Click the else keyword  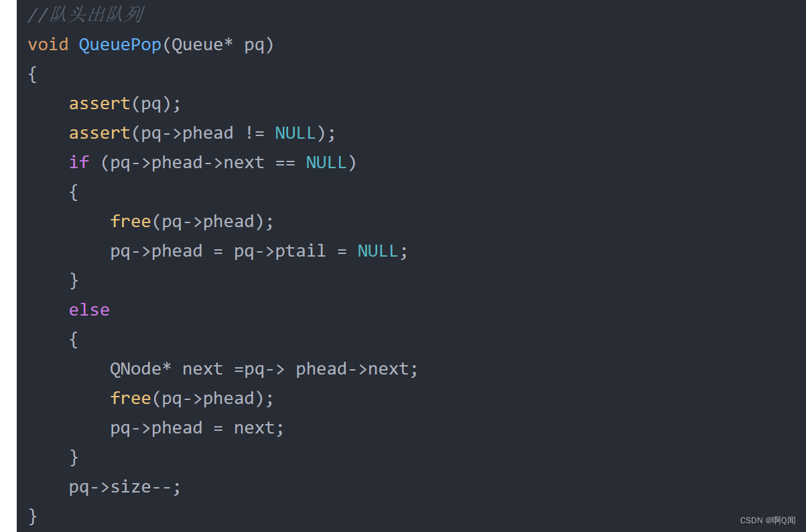pyautogui.click(x=89, y=310)
